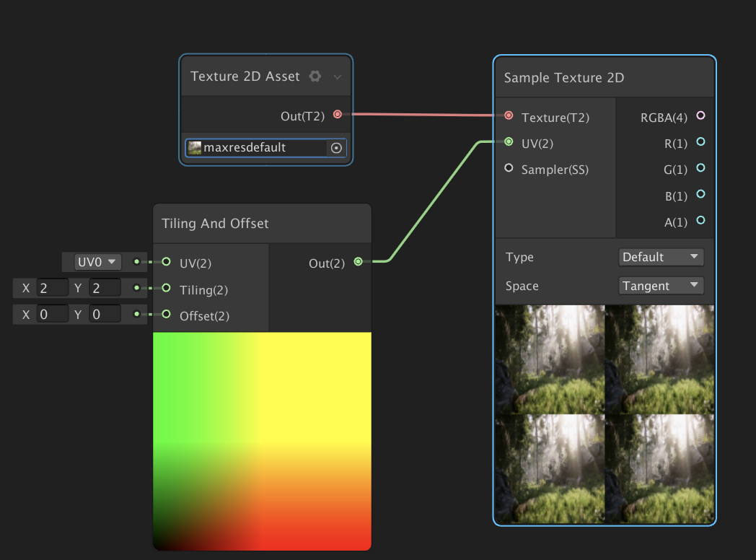Collapse the Texture 2D Asset node chevron
This screenshot has height=560, width=756.
click(x=338, y=76)
